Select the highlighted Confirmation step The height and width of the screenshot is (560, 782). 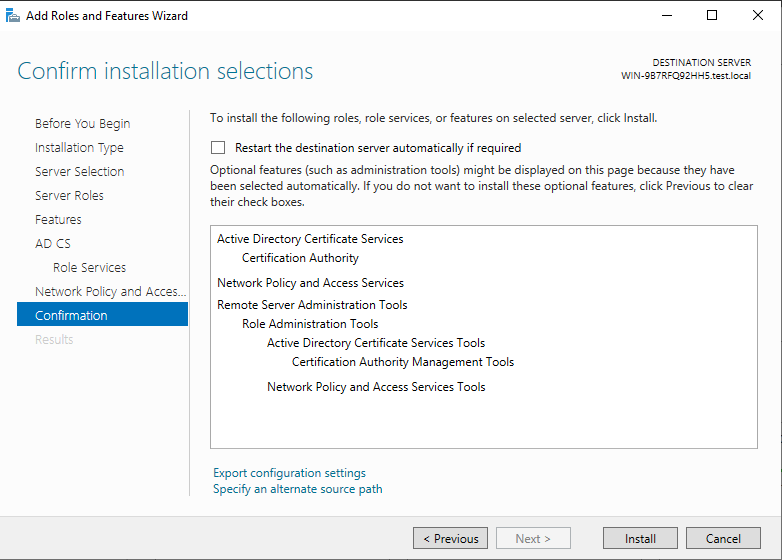(71, 315)
